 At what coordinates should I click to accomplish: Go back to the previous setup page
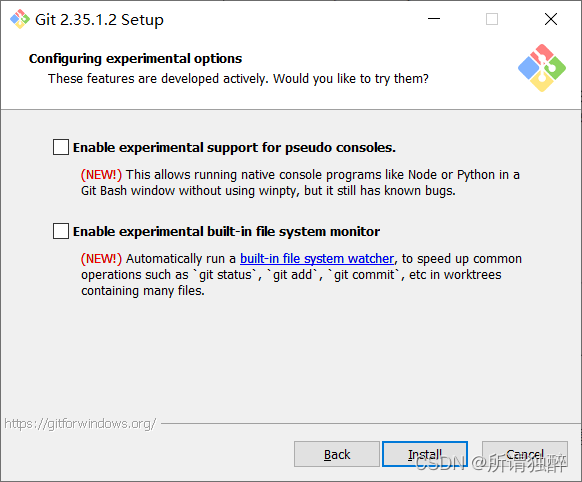(337, 454)
